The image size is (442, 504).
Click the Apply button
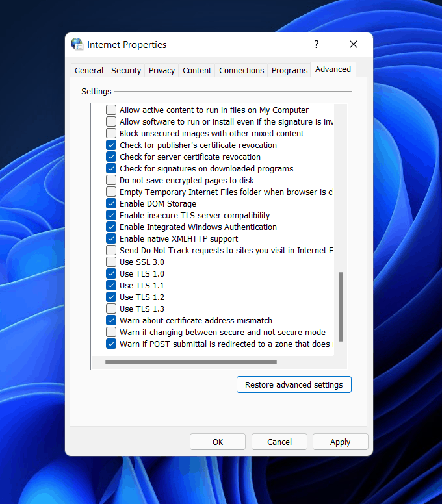coord(341,442)
